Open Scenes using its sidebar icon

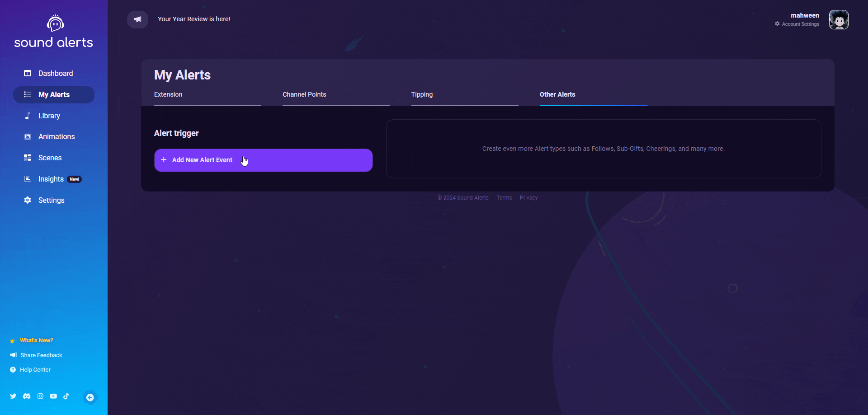(x=28, y=158)
